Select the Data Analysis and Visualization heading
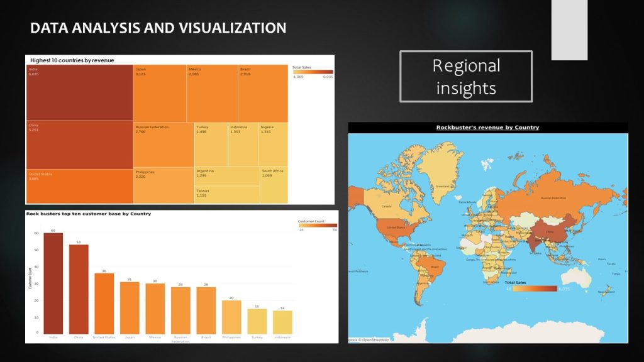 coord(158,28)
